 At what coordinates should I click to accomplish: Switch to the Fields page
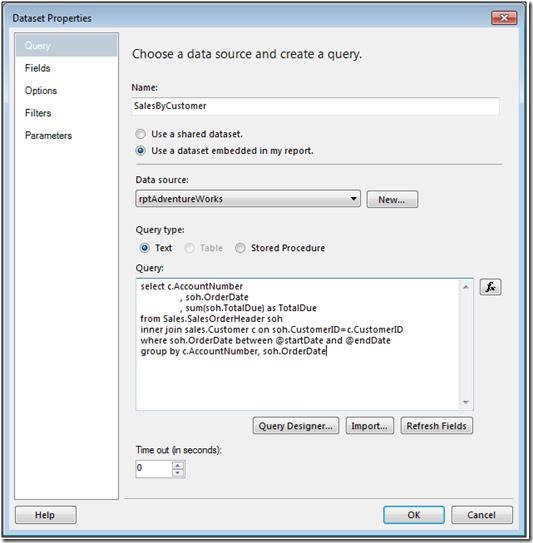point(37,68)
